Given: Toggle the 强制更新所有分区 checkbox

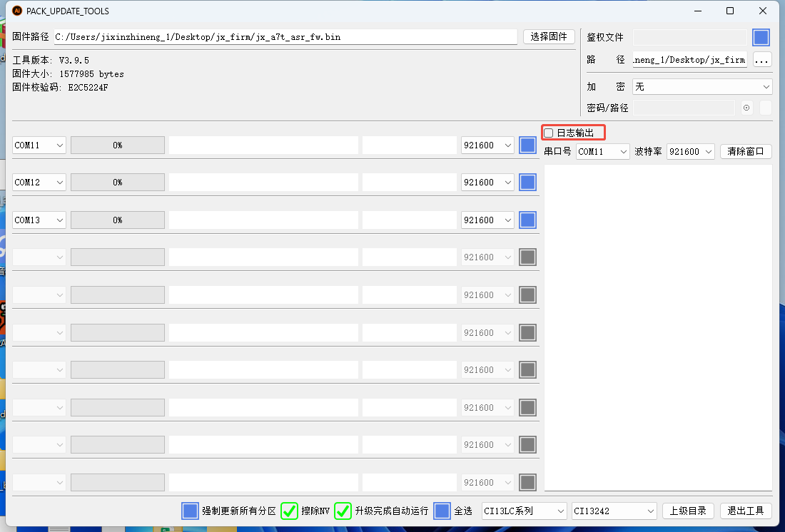Looking at the screenshot, I should (x=190, y=511).
